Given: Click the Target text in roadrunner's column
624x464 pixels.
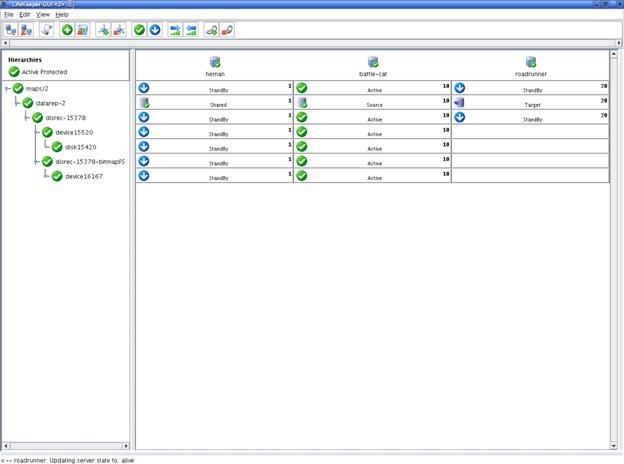Looking at the screenshot, I should pos(532,105).
